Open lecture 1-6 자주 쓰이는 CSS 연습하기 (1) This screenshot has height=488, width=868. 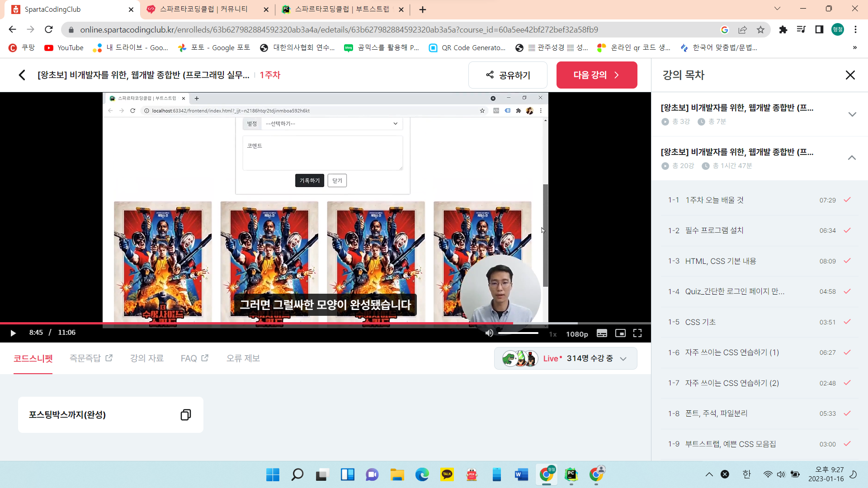(x=759, y=352)
